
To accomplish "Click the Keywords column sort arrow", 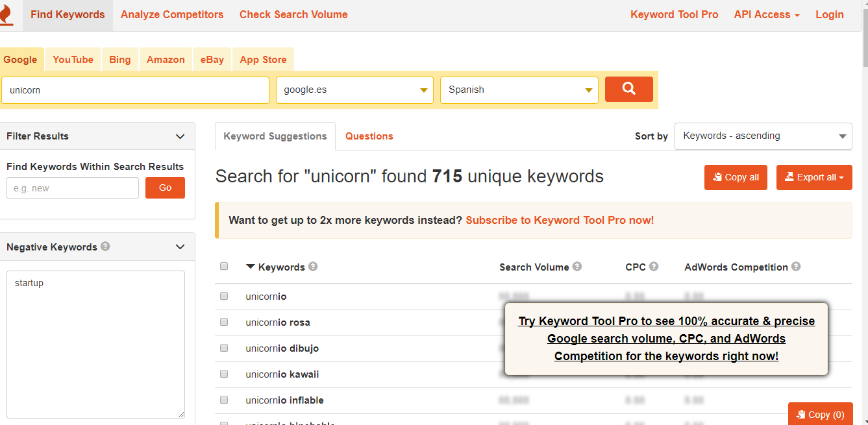I will coord(251,267).
